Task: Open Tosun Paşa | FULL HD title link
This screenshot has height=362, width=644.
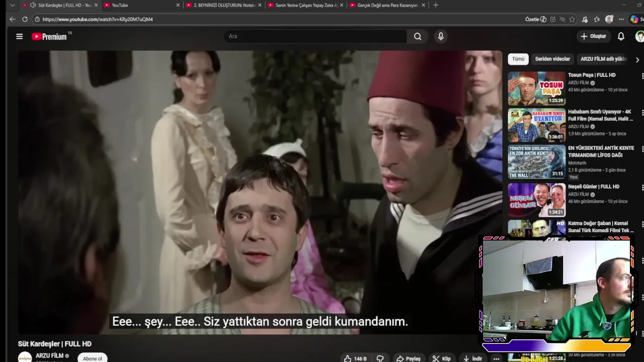Action: pyautogui.click(x=592, y=75)
